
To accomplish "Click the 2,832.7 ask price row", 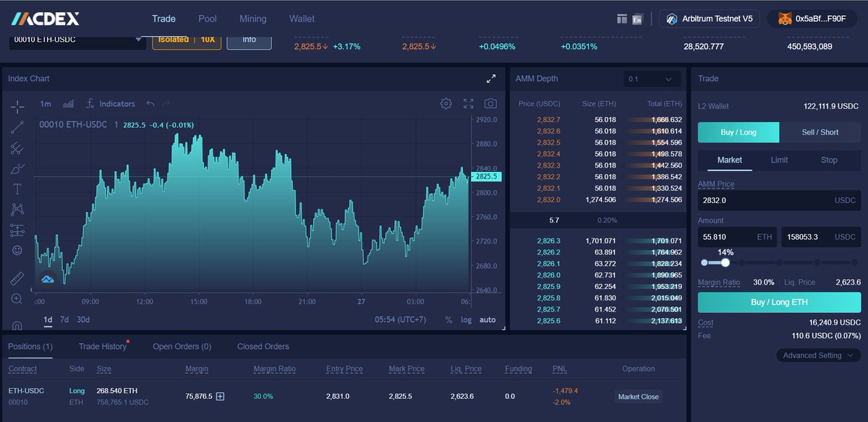I will click(x=597, y=119).
